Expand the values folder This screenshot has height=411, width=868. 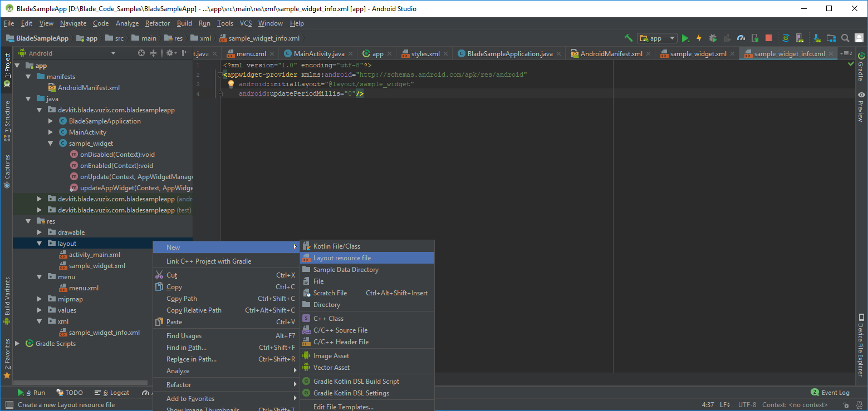[x=40, y=310]
